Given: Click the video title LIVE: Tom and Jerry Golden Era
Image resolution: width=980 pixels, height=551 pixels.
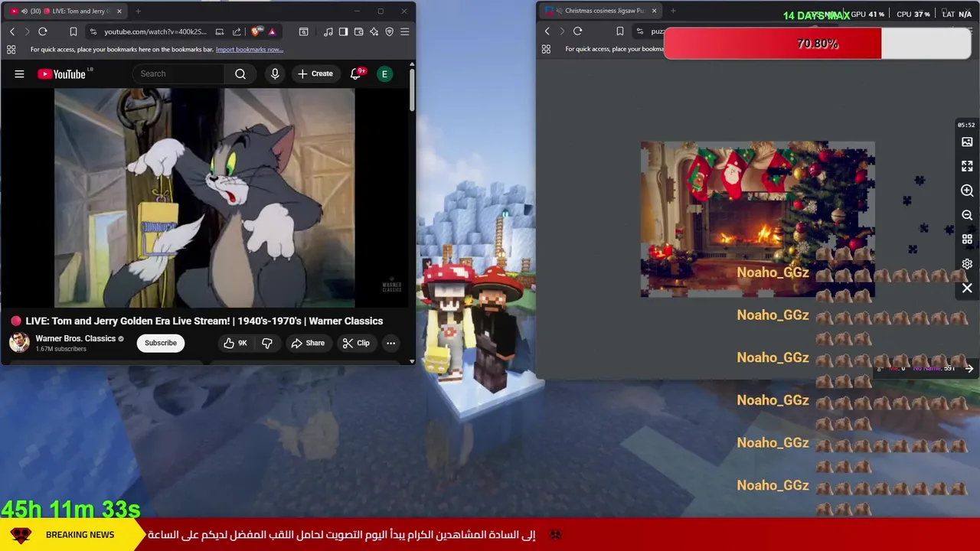Looking at the screenshot, I should coord(204,321).
